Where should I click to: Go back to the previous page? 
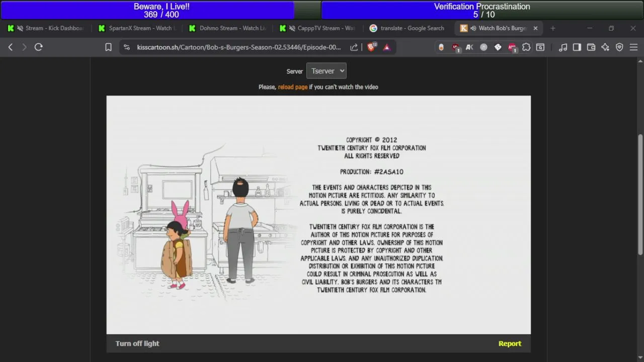(10, 47)
